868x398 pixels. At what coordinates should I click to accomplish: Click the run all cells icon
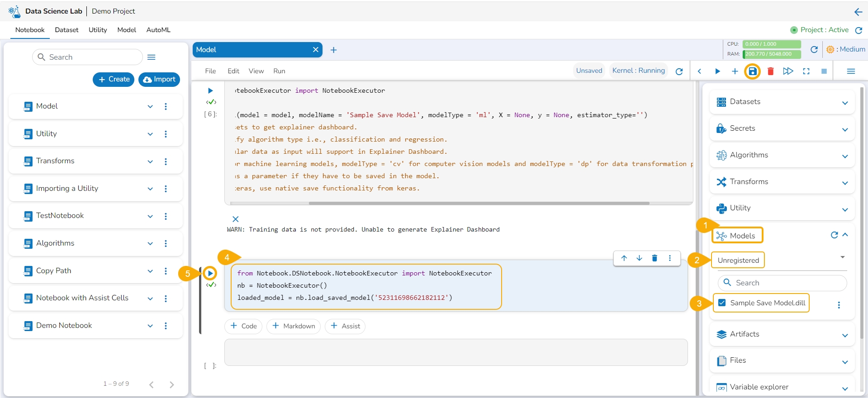(788, 71)
